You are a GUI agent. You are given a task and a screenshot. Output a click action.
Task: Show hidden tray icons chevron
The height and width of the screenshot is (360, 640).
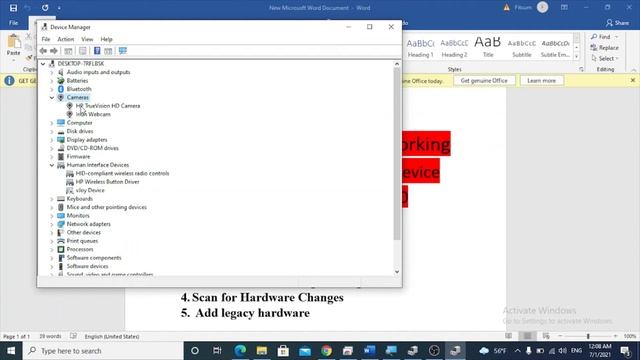(517, 351)
